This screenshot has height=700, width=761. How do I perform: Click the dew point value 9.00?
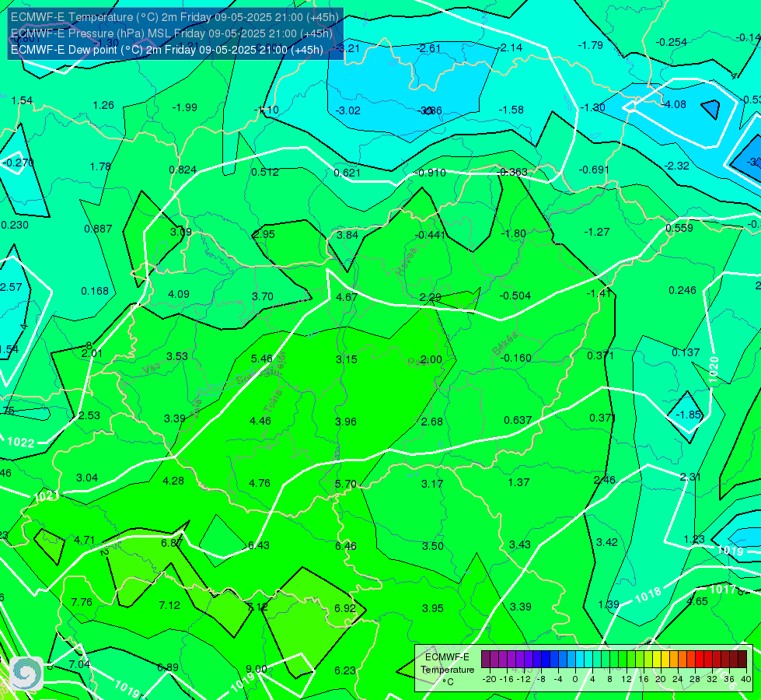click(257, 669)
